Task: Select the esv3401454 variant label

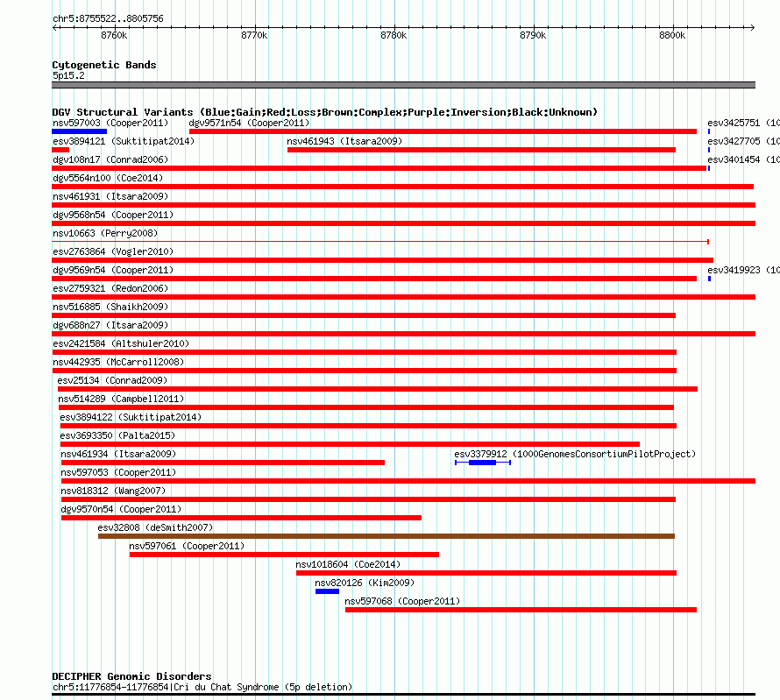Action: click(x=743, y=159)
